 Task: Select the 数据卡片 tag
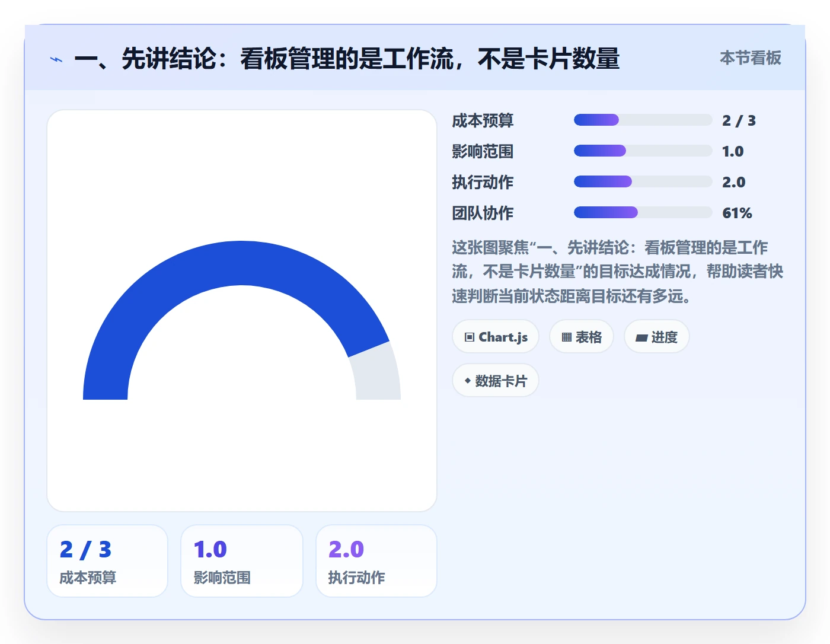point(496,381)
